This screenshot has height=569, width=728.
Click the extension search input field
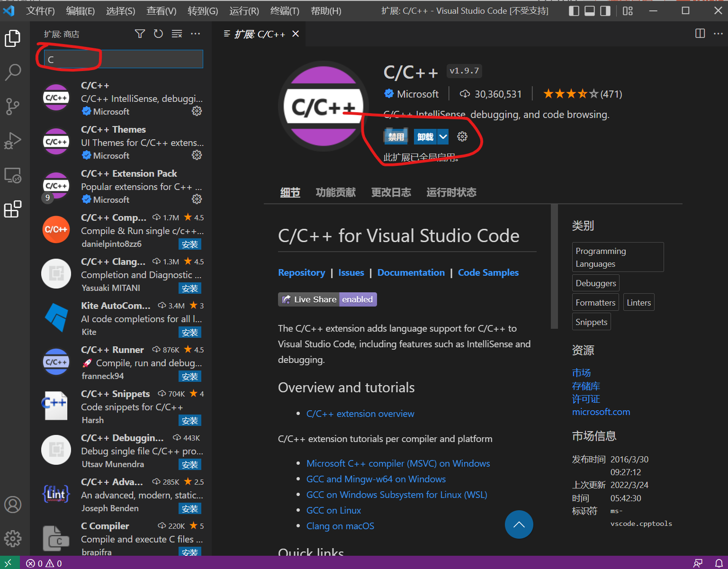tap(124, 59)
